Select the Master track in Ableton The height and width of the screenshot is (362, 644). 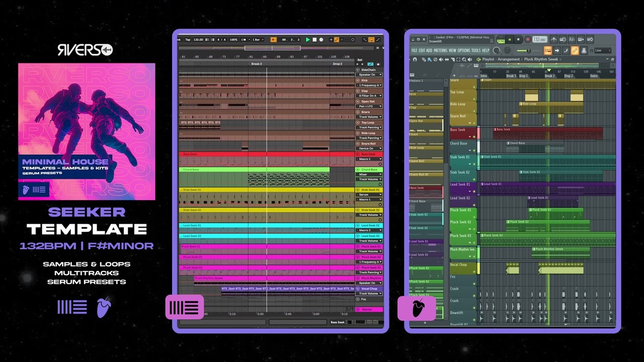tap(369, 309)
